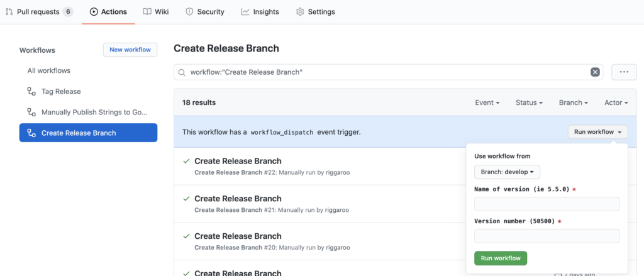Focus the workflow runs search field
Screen dimensions: 644x276
pos(388,72)
